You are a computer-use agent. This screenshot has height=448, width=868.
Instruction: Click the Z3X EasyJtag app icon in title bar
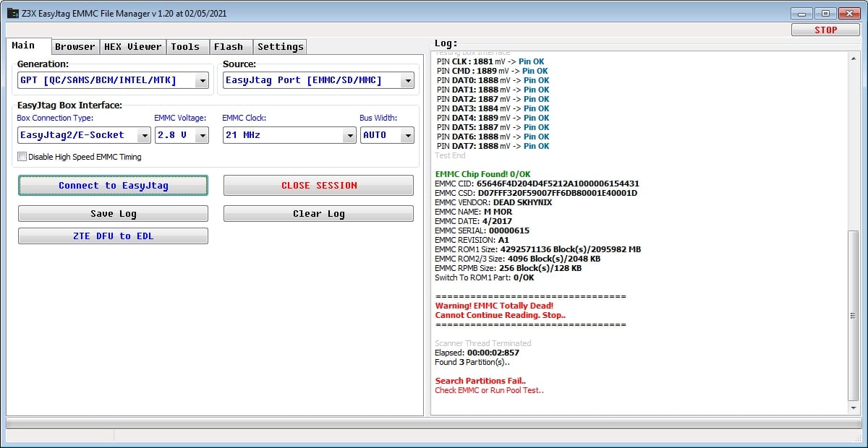12,13
